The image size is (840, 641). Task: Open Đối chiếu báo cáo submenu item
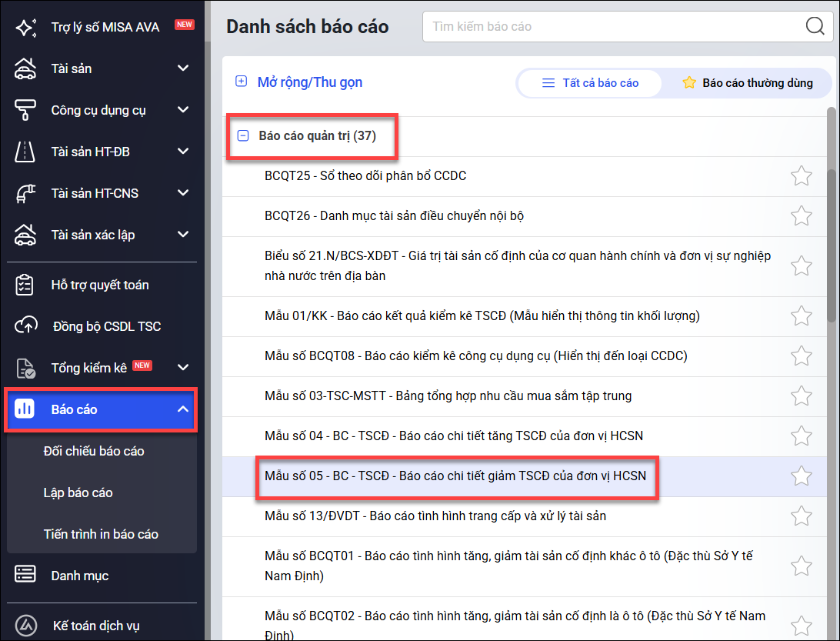click(x=94, y=451)
